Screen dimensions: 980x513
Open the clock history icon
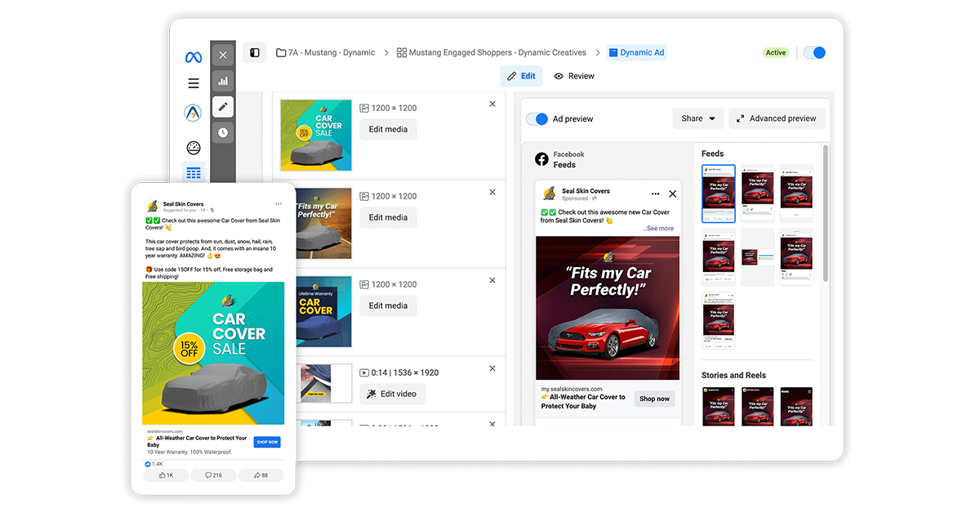click(223, 132)
